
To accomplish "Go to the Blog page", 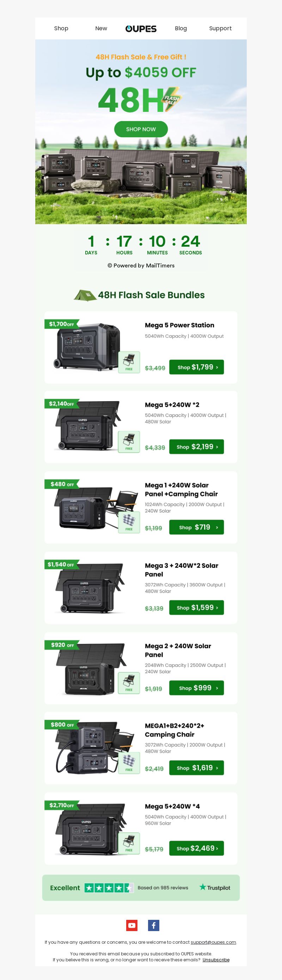I will (x=180, y=29).
